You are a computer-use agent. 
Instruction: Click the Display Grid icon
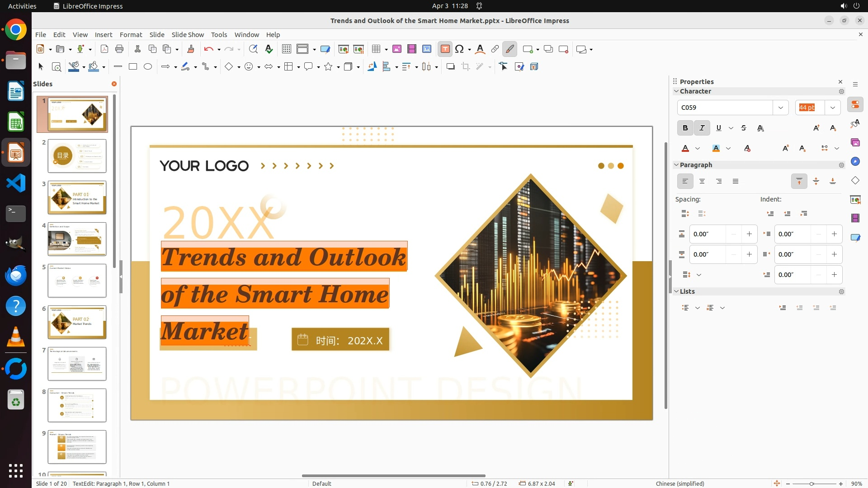[286, 49]
